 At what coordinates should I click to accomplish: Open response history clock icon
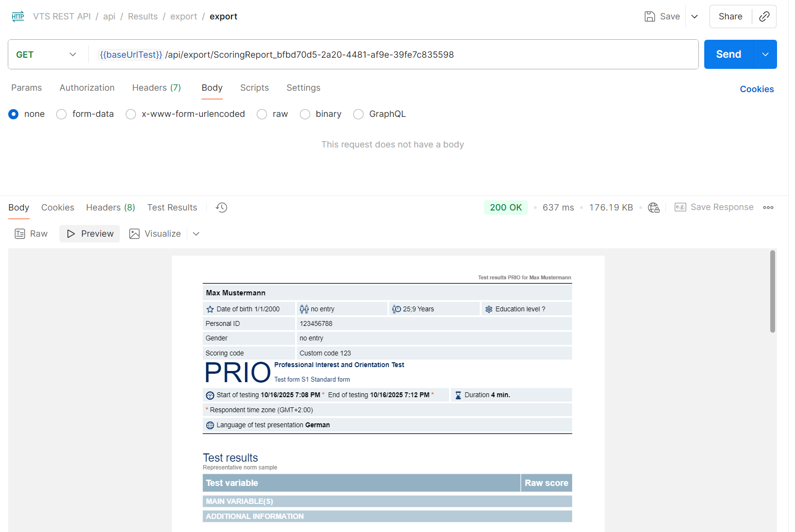coord(221,208)
